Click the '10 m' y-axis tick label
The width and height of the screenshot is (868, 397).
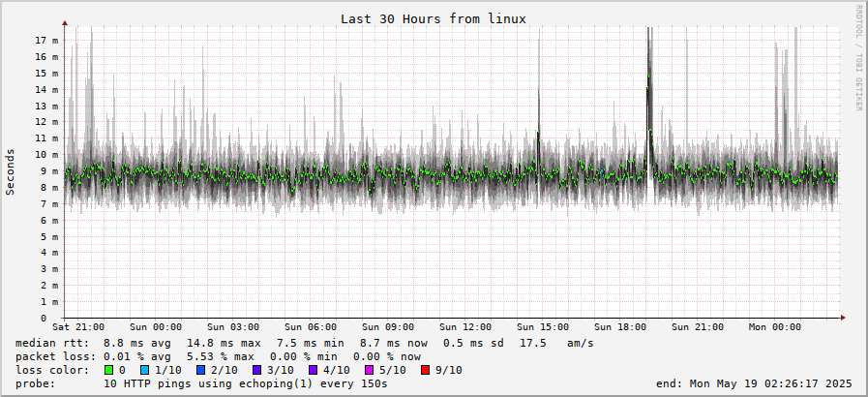(47, 155)
